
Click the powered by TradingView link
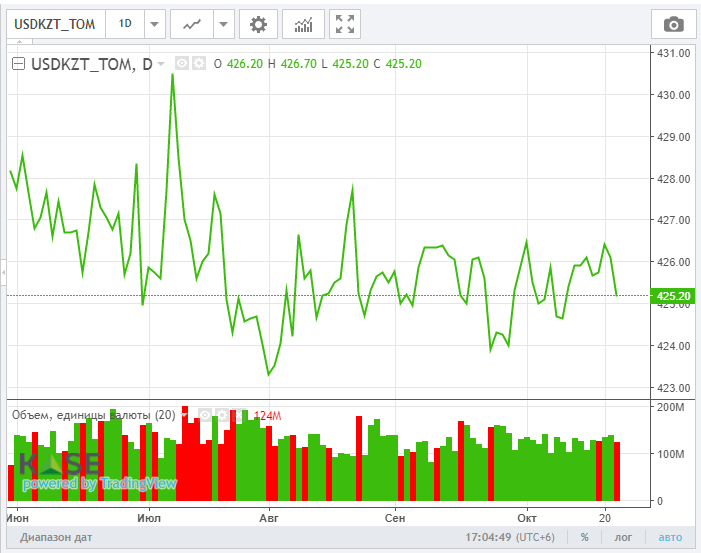pyautogui.click(x=99, y=484)
